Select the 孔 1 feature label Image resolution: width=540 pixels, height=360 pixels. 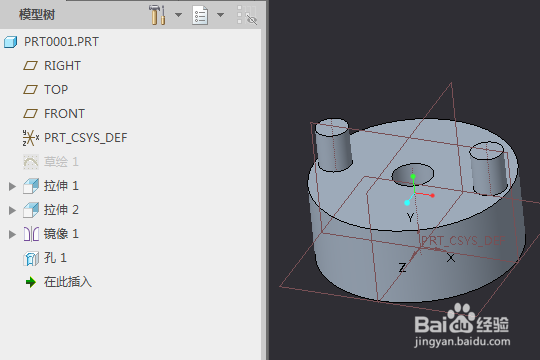[x=55, y=258]
